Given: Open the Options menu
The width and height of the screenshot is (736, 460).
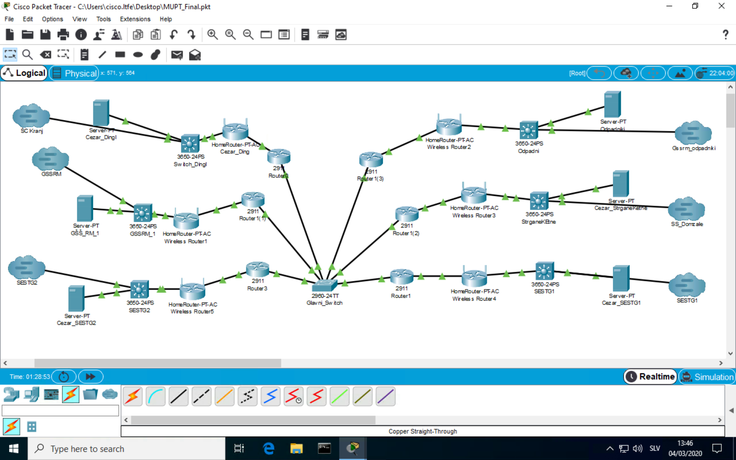Looking at the screenshot, I should point(52,19).
